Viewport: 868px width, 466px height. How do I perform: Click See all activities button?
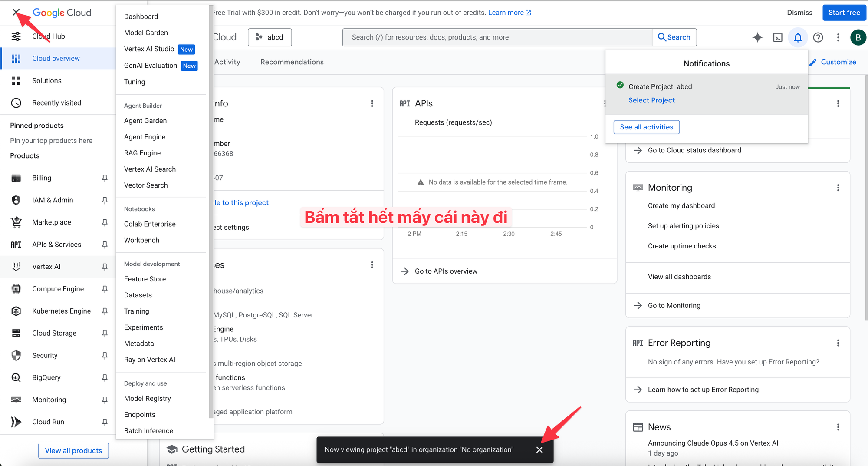click(646, 127)
